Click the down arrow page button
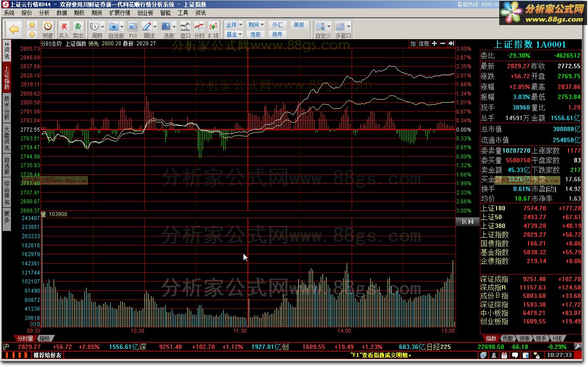The image size is (588, 367). [x=32, y=34]
